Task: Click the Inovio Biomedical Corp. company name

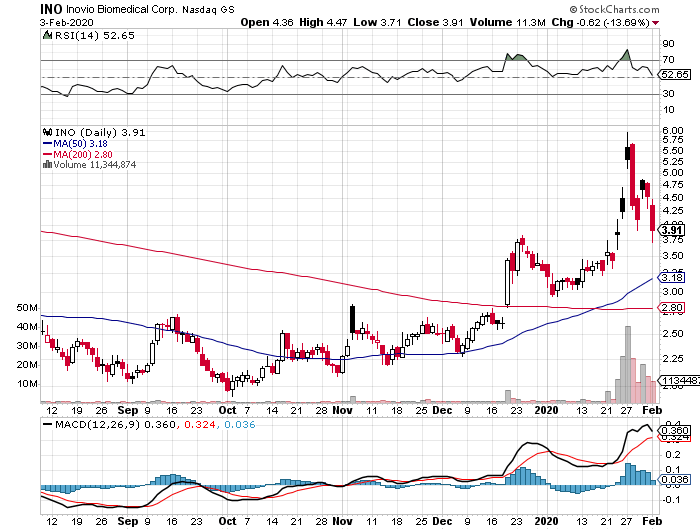Action: click(x=122, y=9)
